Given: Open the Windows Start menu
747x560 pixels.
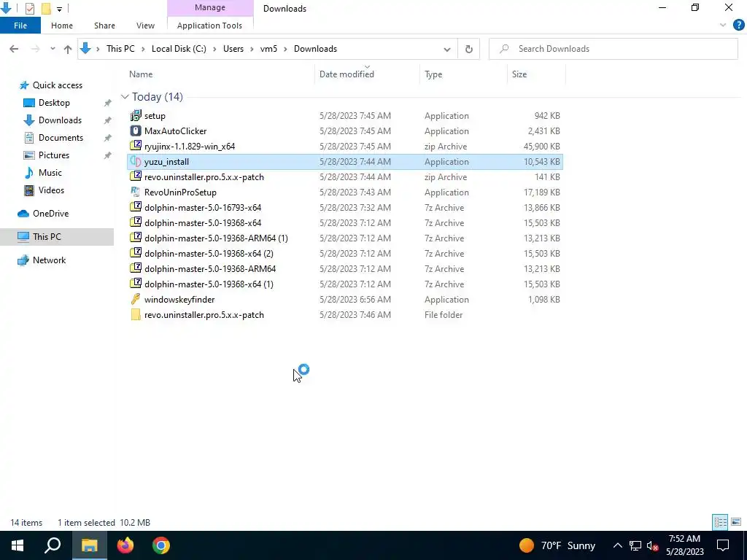Looking at the screenshot, I should tap(18, 545).
